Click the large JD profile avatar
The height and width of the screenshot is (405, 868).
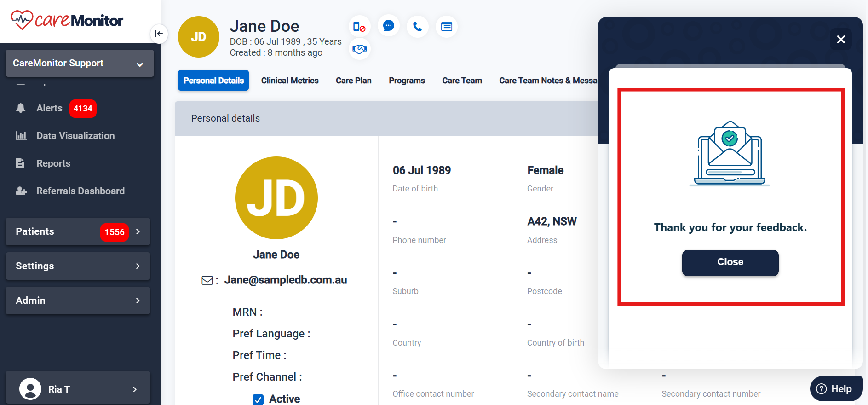point(276,198)
